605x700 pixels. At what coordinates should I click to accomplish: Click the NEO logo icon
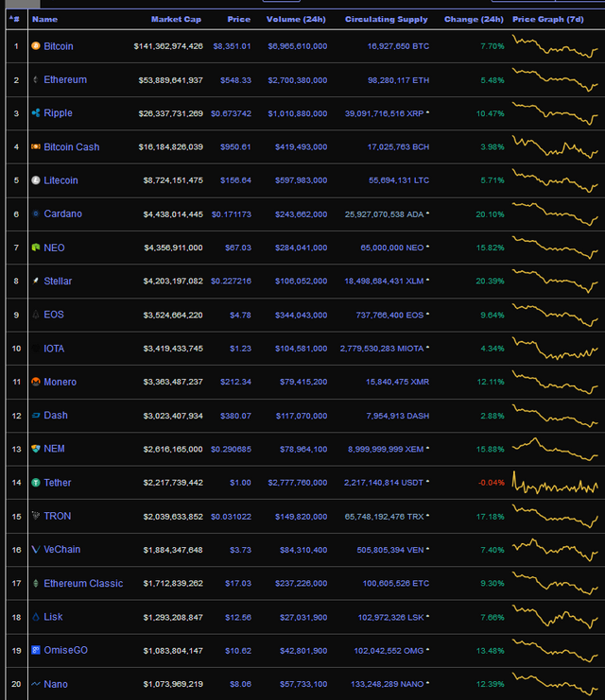(x=36, y=248)
